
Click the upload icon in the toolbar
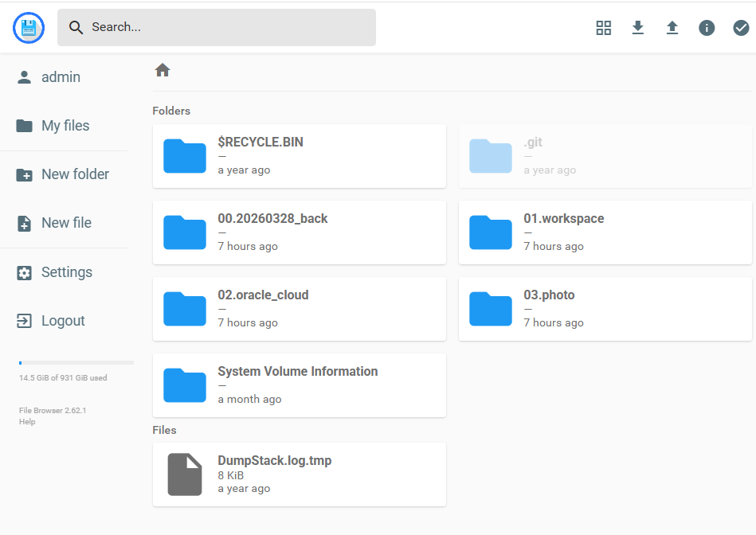pyautogui.click(x=672, y=27)
